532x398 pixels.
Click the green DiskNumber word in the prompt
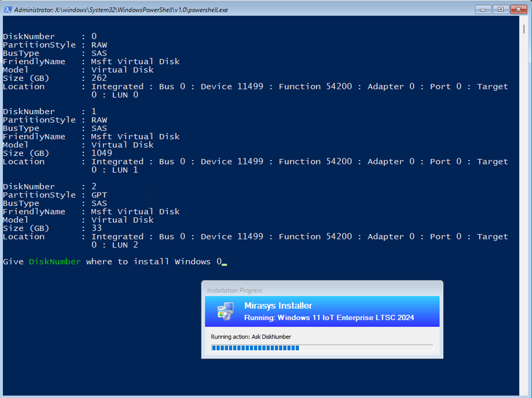pyautogui.click(x=55, y=262)
